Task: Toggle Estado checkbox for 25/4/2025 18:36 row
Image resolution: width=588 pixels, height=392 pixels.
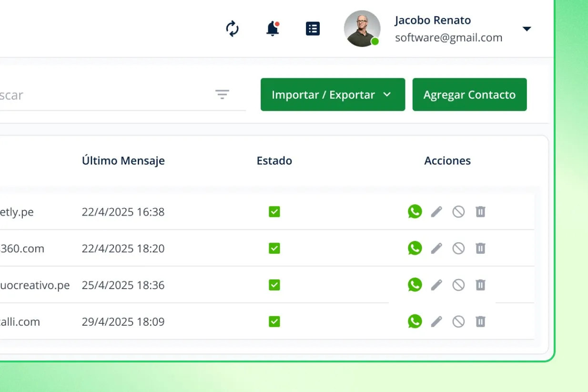Action: [x=274, y=285]
